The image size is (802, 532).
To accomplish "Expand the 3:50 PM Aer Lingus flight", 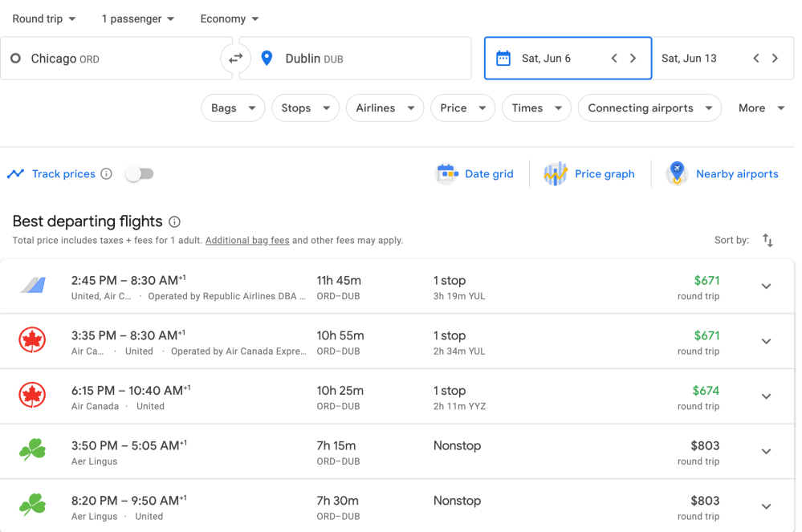I will pyautogui.click(x=766, y=452).
